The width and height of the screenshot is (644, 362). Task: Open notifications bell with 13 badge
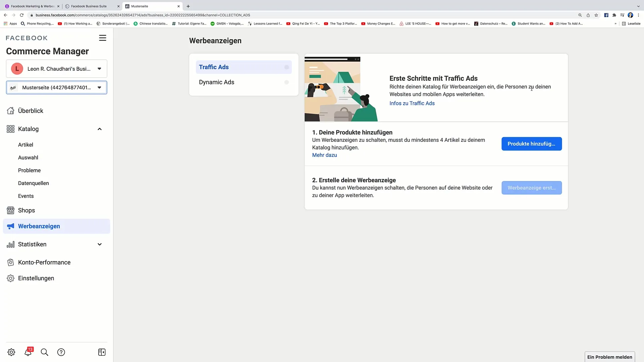pyautogui.click(x=28, y=352)
